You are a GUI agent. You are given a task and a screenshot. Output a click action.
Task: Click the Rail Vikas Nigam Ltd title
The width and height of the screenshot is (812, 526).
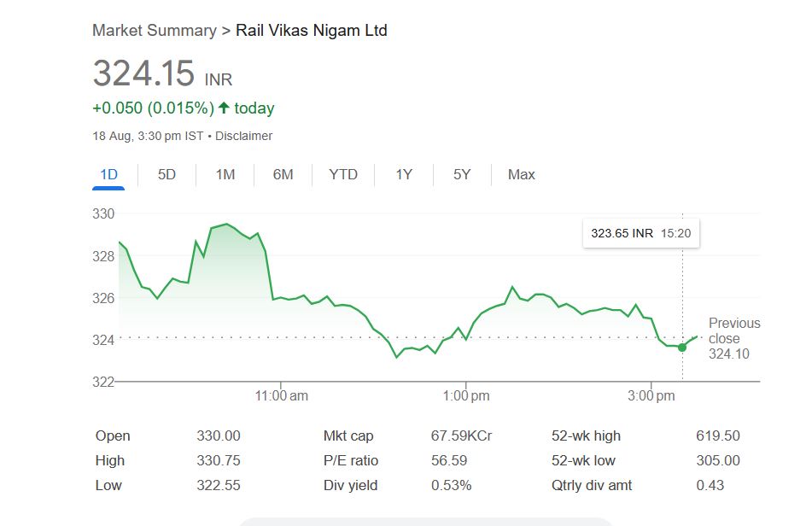click(x=311, y=31)
